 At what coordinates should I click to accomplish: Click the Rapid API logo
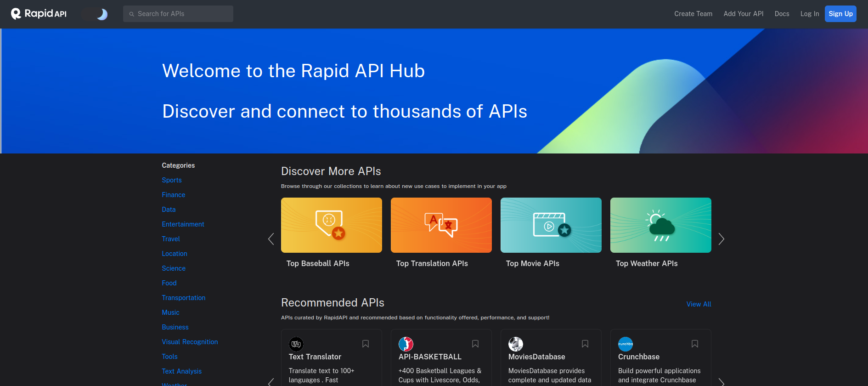39,14
